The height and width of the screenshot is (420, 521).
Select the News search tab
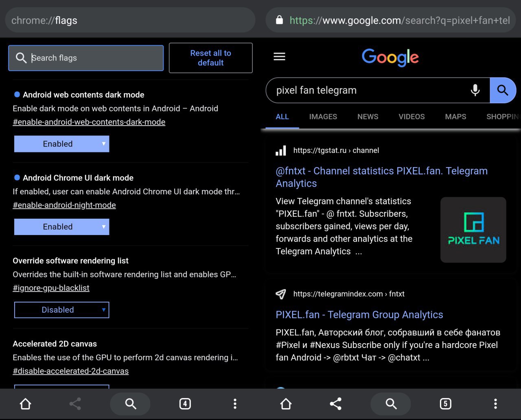(368, 117)
